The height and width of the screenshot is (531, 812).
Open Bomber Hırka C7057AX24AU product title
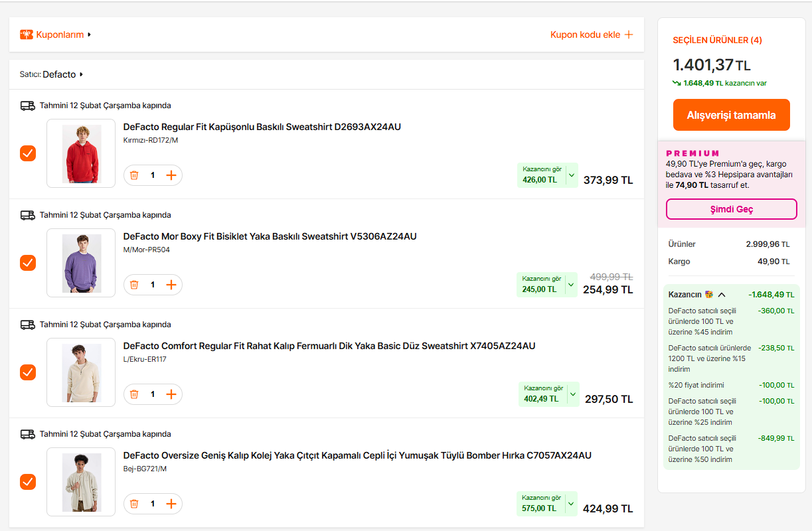click(357, 455)
